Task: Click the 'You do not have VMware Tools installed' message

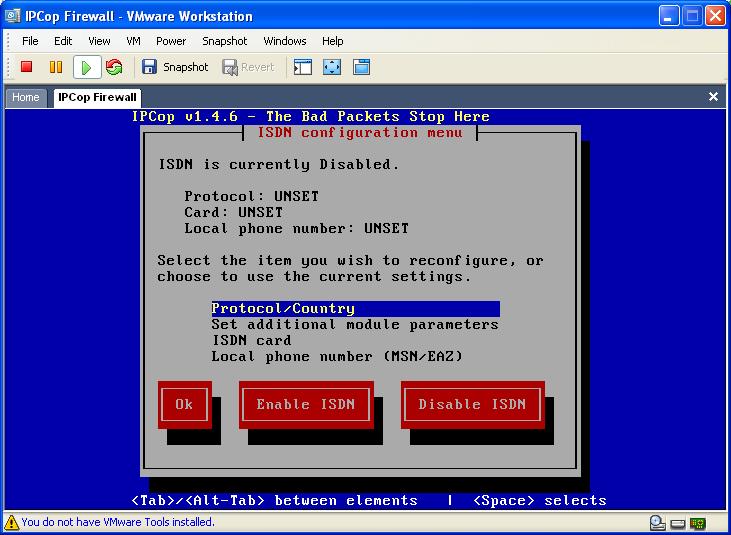Action: (118, 522)
